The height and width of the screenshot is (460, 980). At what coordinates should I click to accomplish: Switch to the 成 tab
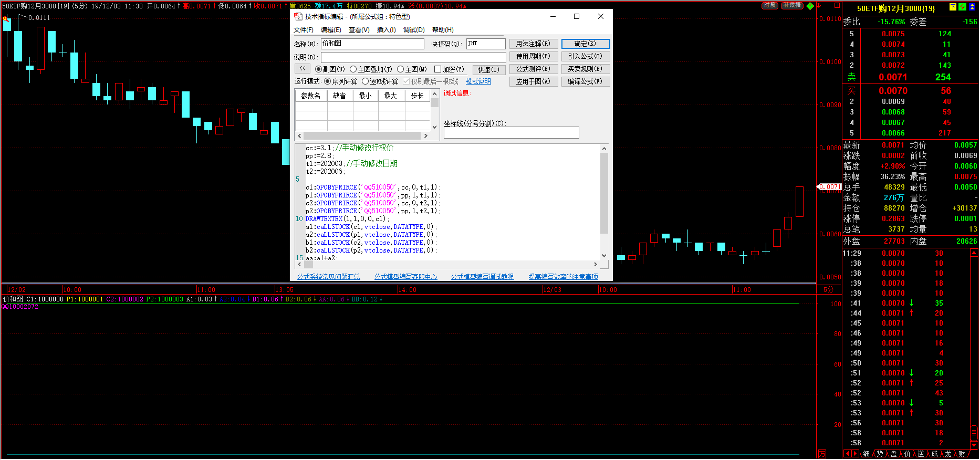(934, 454)
